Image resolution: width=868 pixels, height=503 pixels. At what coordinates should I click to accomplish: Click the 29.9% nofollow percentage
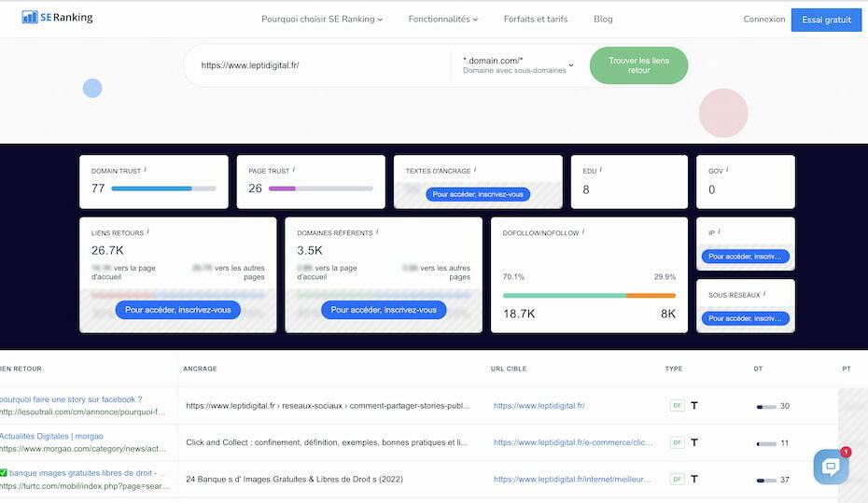tap(665, 276)
